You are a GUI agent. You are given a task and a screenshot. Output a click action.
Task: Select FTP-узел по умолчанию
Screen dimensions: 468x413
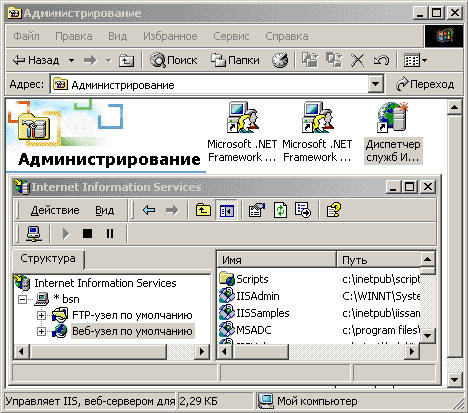tap(132, 315)
